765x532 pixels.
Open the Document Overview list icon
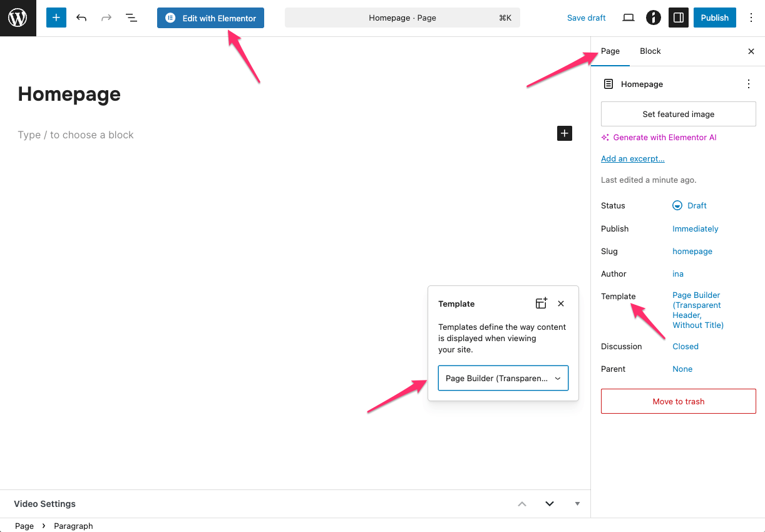tap(131, 18)
